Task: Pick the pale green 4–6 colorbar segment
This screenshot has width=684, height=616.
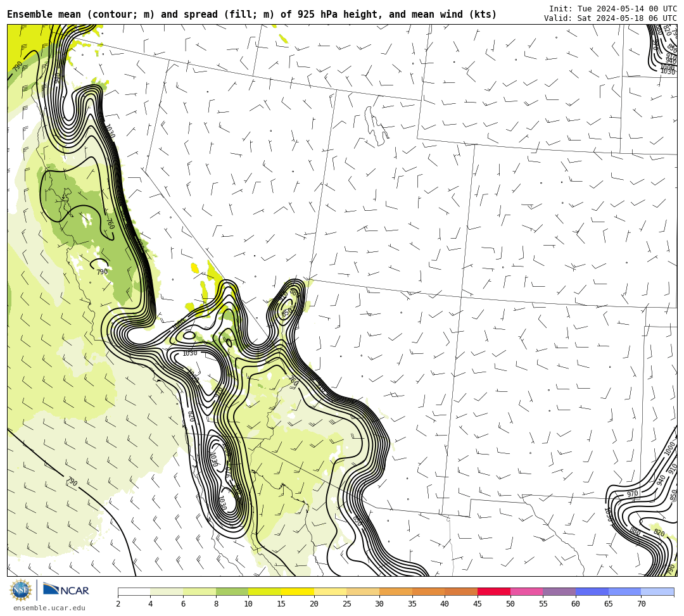Action: tap(167, 591)
